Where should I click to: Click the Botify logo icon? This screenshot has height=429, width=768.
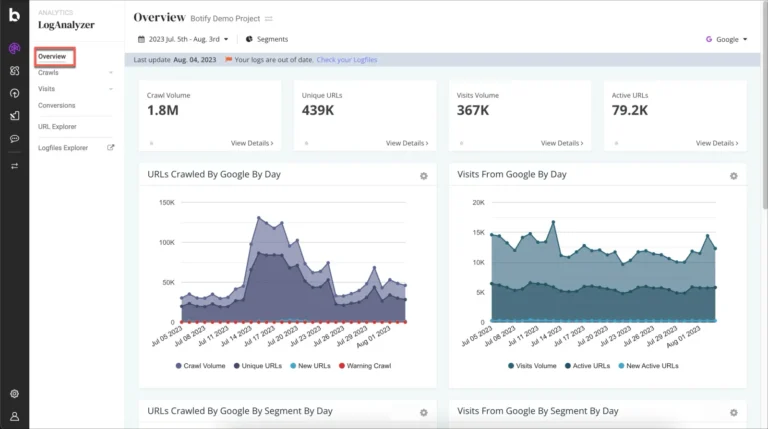pyautogui.click(x=15, y=15)
